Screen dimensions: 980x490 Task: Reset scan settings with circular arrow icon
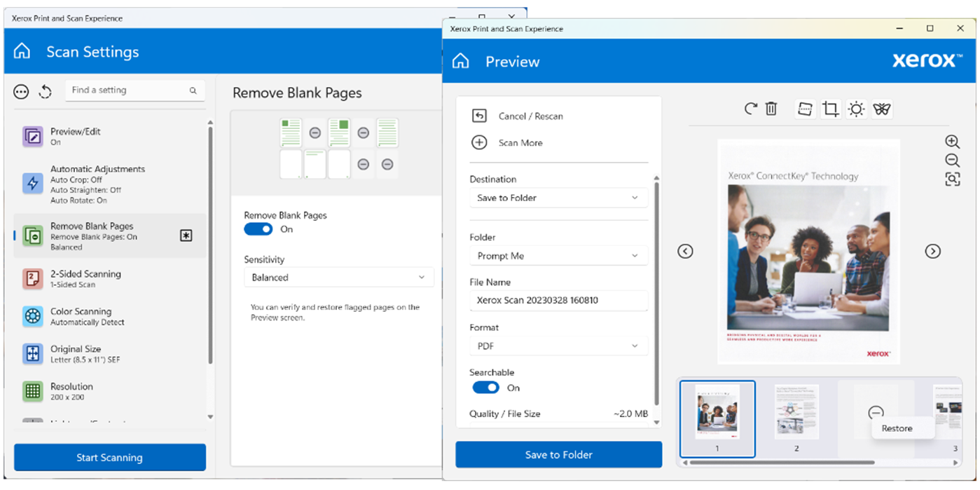click(46, 92)
